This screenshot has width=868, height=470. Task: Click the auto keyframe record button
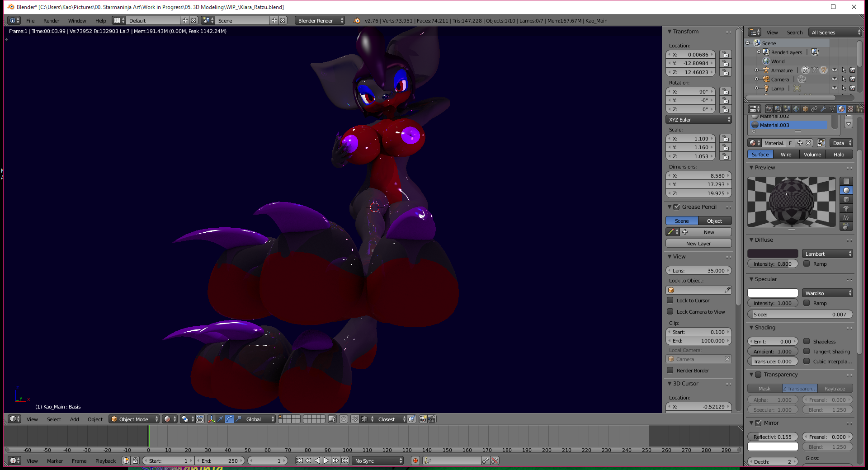click(415, 461)
